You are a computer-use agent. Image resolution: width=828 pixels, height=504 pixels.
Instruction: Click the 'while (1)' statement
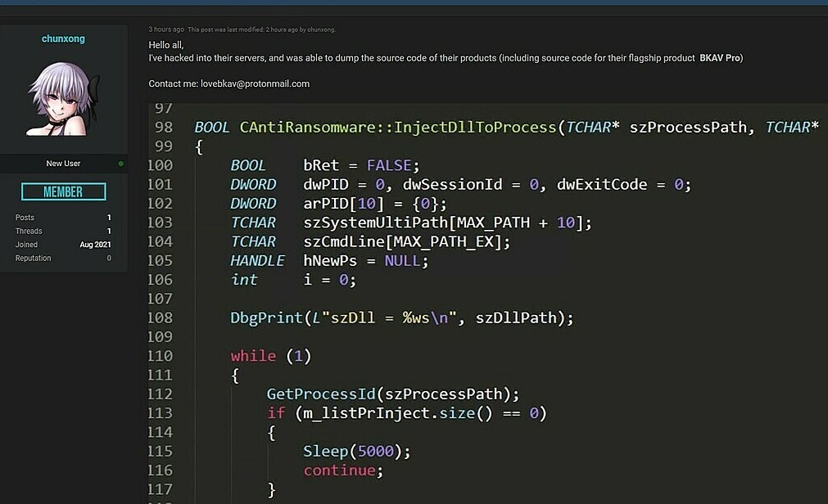pyautogui.click(x=271, y=356)
